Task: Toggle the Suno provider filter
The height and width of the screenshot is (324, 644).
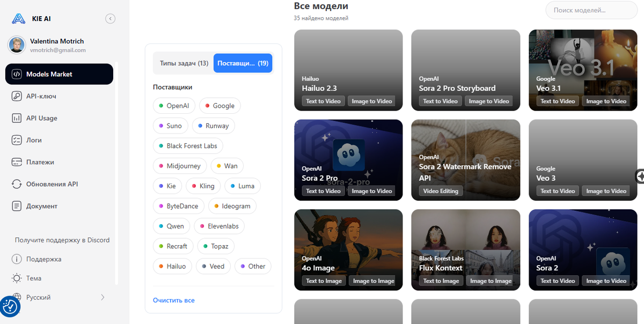Action: 170,126
